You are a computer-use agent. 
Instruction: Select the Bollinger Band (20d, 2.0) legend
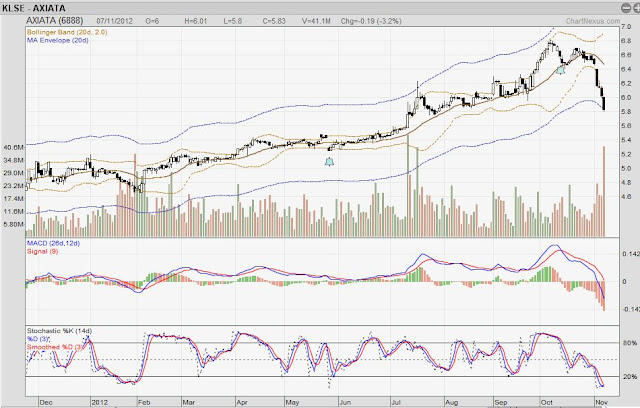point(67,32)
